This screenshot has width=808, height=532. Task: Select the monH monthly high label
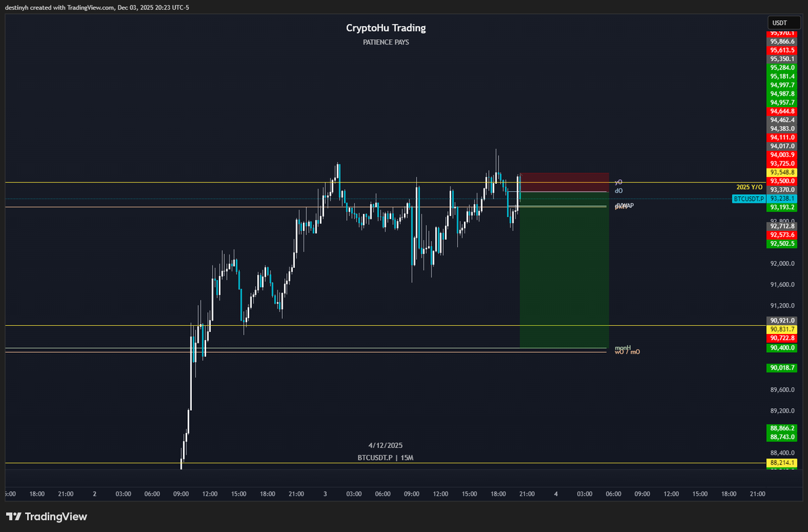click(622, 346)
